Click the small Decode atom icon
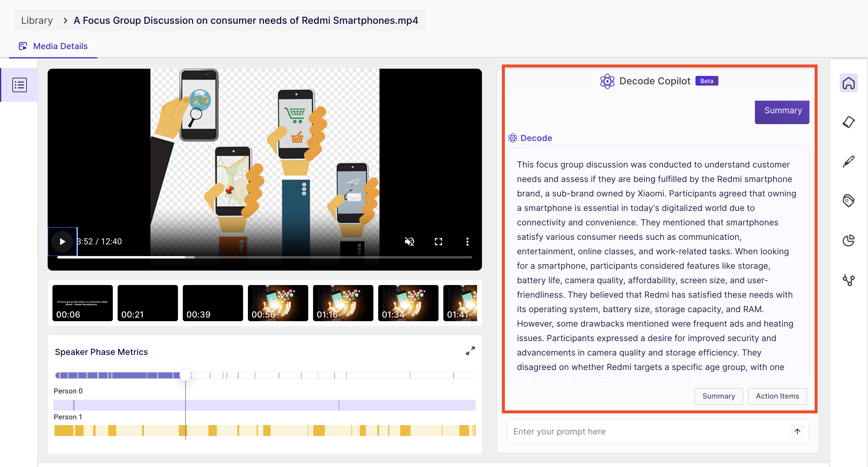Screen dimensions: 868x467 [x=512, y=138]
